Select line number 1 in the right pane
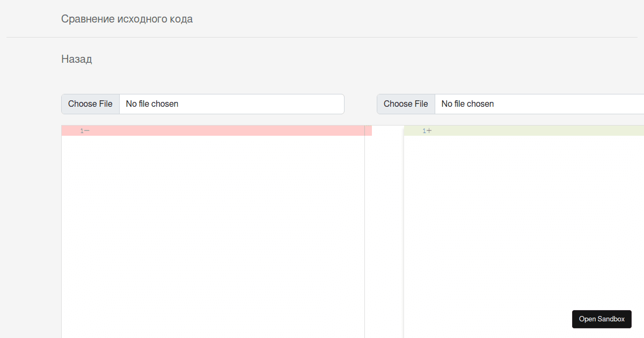 [x=424, y=131]
